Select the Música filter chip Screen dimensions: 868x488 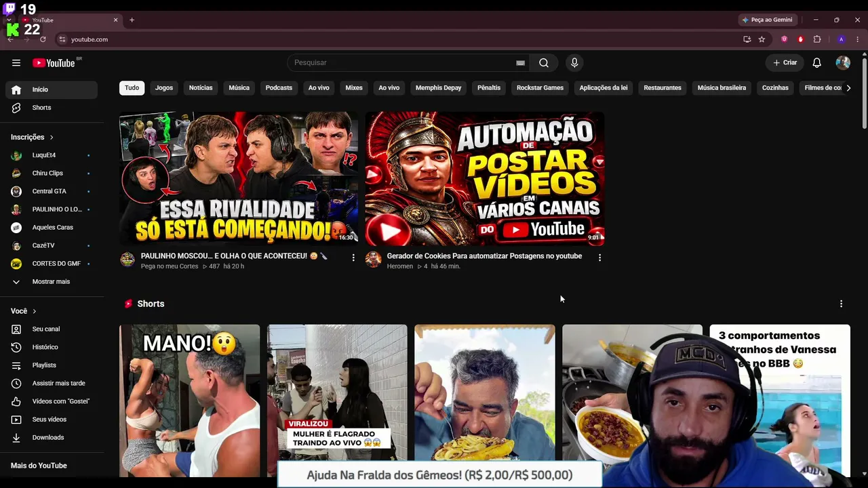(x=239, y=88)
